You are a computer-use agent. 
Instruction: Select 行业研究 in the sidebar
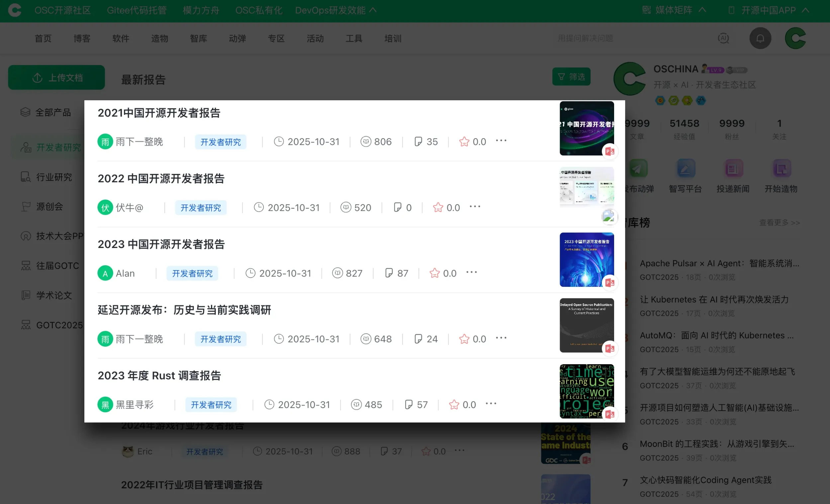click(x=54, y=177)
